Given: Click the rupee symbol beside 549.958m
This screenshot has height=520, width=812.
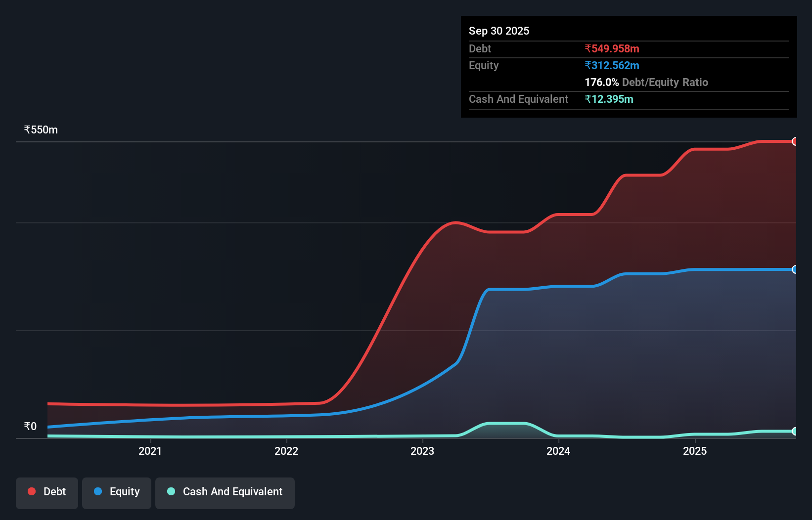Looking at the screenshot, I should coord(587,48).
